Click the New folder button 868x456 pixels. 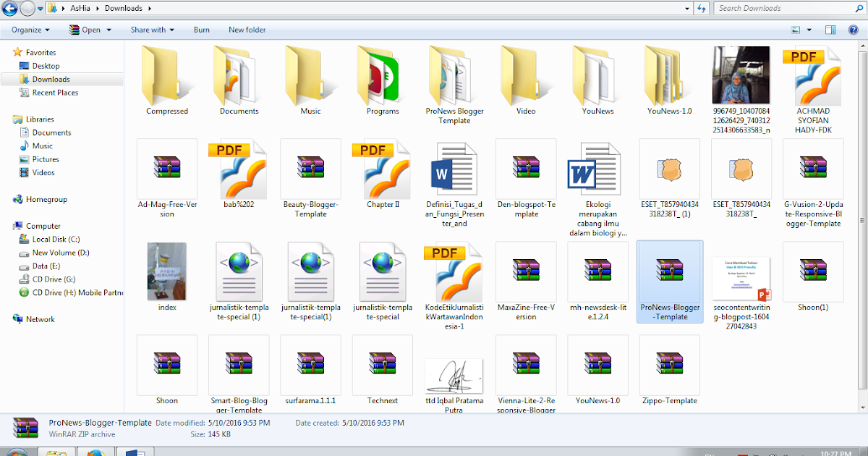point(247,30)
